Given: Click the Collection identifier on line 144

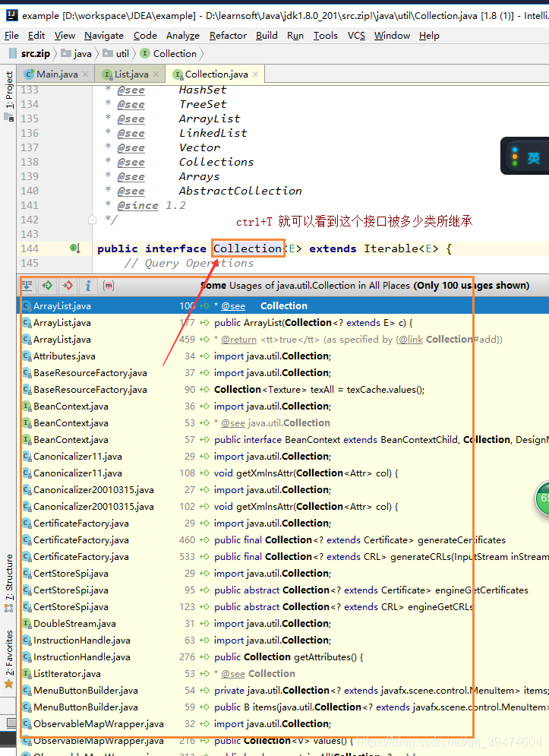Looking at the screenshot, I should point(248,248).
